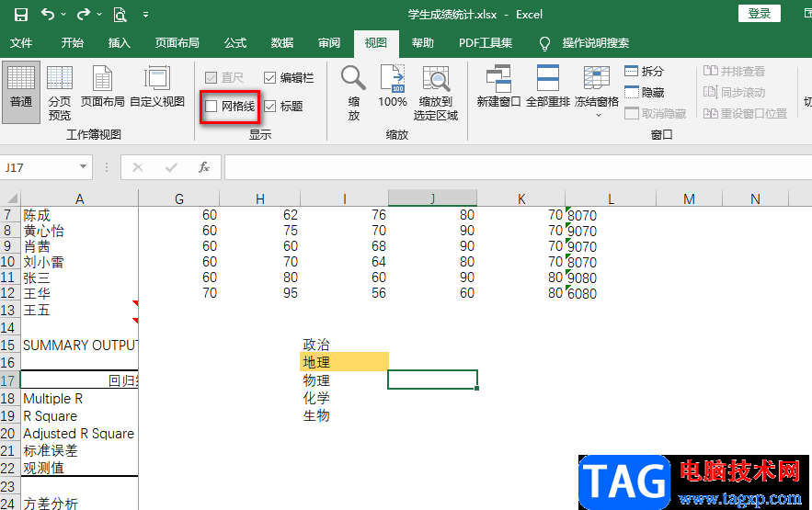Open a 新建窗口 new window

pos(498,87)
